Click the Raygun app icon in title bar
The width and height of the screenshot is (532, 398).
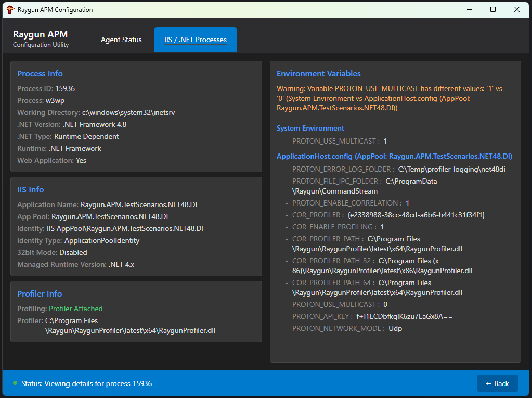click(11, 9)
